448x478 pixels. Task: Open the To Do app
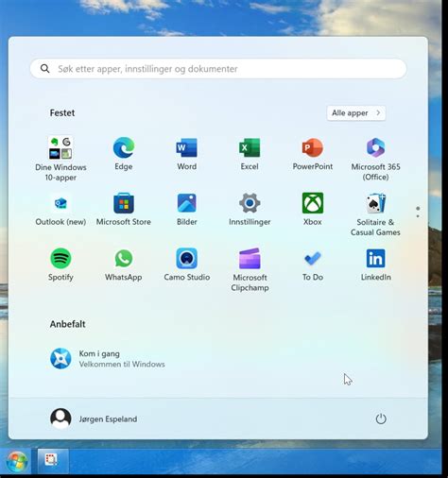(313, 265)
